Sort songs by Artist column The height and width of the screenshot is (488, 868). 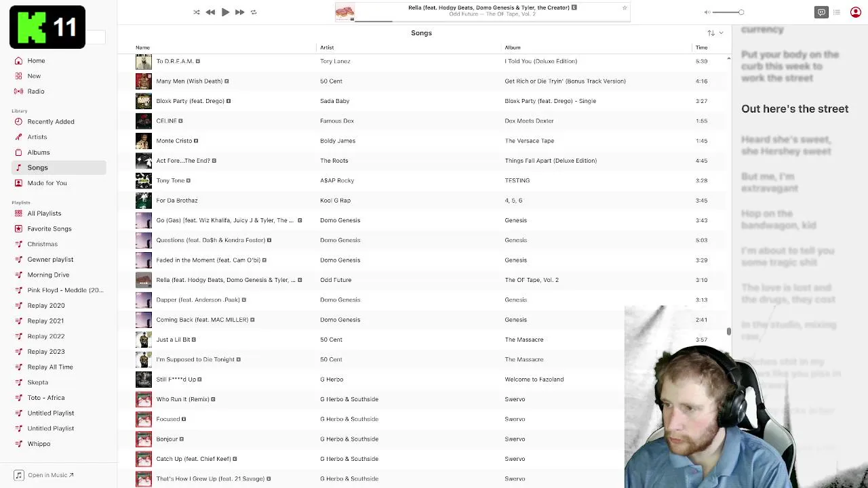coord(327,47)
